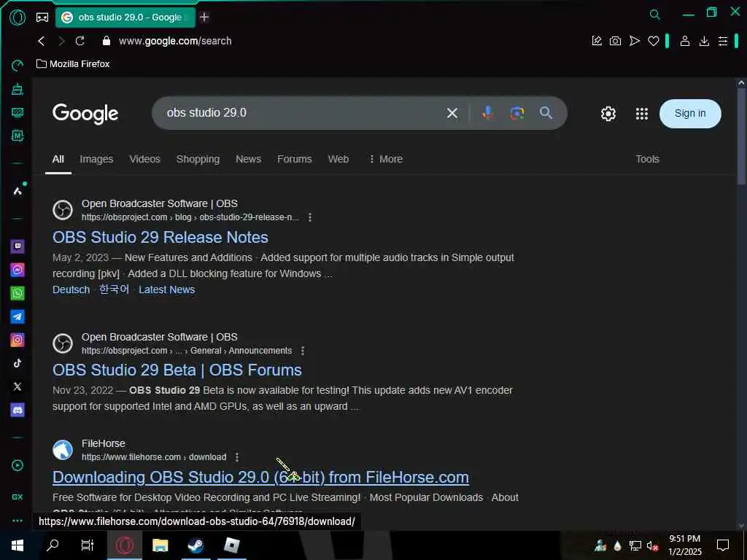This screenshot has height=560, width=747.
Task: Open the Google apps grid
Action: click(642, 113)
